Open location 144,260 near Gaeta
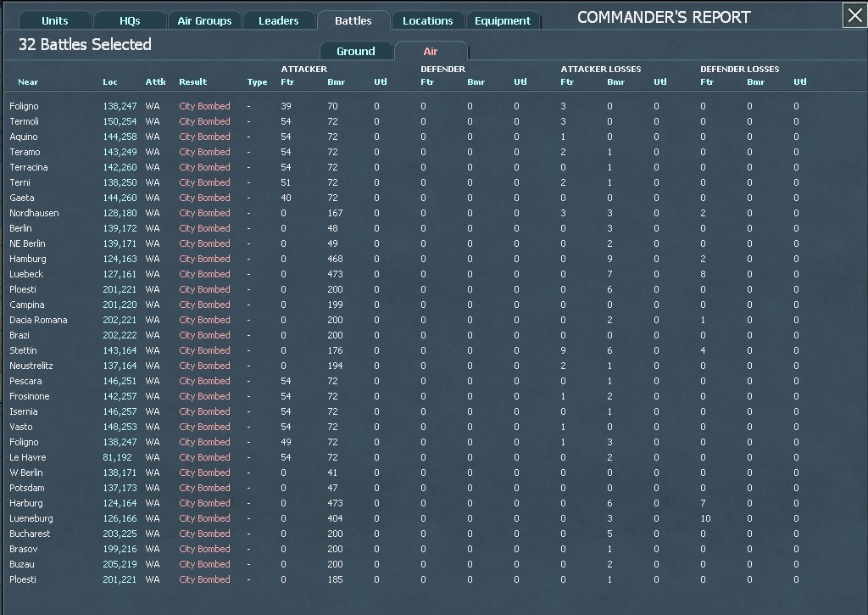 [120, 198]
